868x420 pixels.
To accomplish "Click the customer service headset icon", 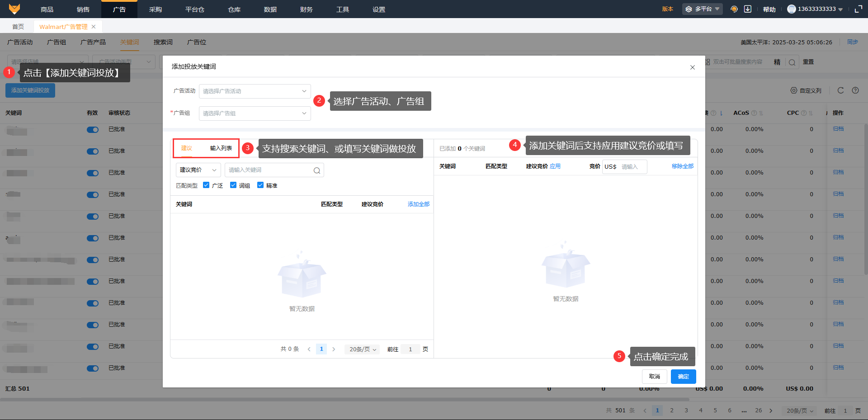I will pyautogui.click(x=734, y=9).
